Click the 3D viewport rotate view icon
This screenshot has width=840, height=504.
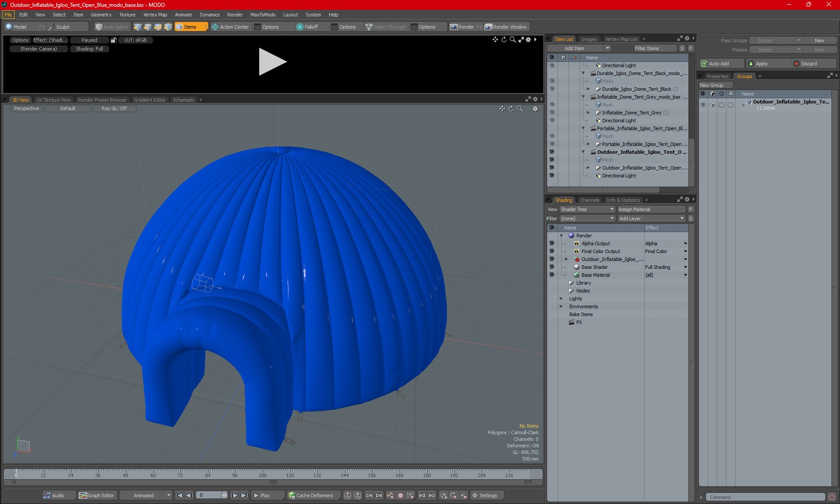pos(511,109)
